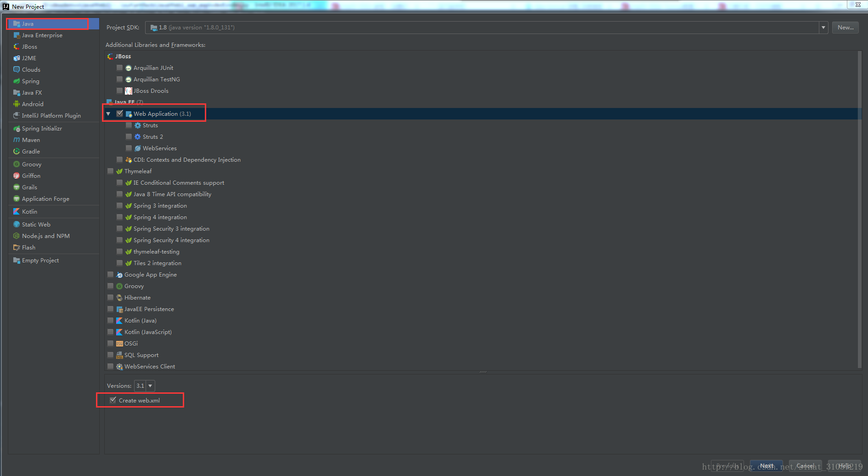
Task: Select Empty Project type
Action: (53, 260)
